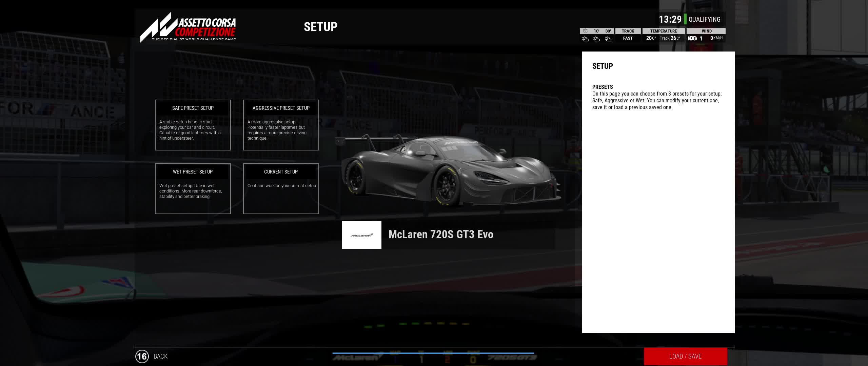Click the Assetto Corsa Competizione logo

pyautogui.click(x=188, y=27)
